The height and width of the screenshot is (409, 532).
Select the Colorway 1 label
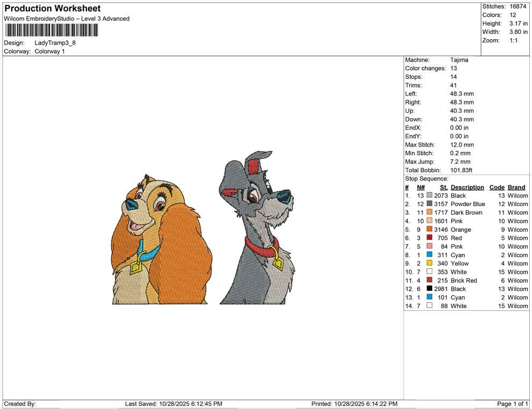pyautogui.click(x=48, y=52)
